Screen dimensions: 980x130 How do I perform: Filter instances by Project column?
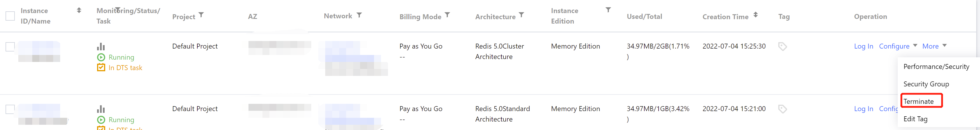(201, 15)
